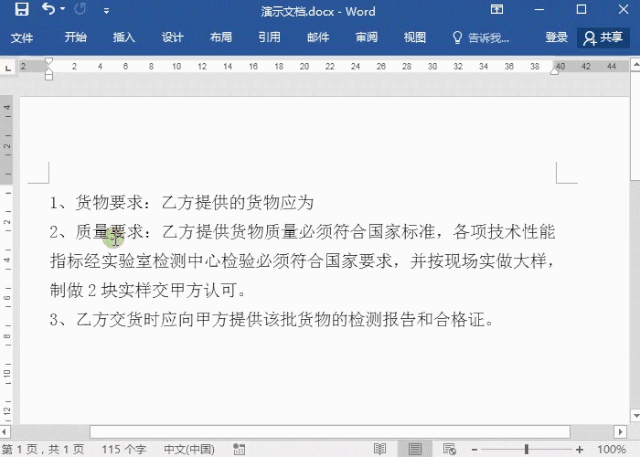
Task: Click the language indicator 中文(中国)
Action: point(189,449)
